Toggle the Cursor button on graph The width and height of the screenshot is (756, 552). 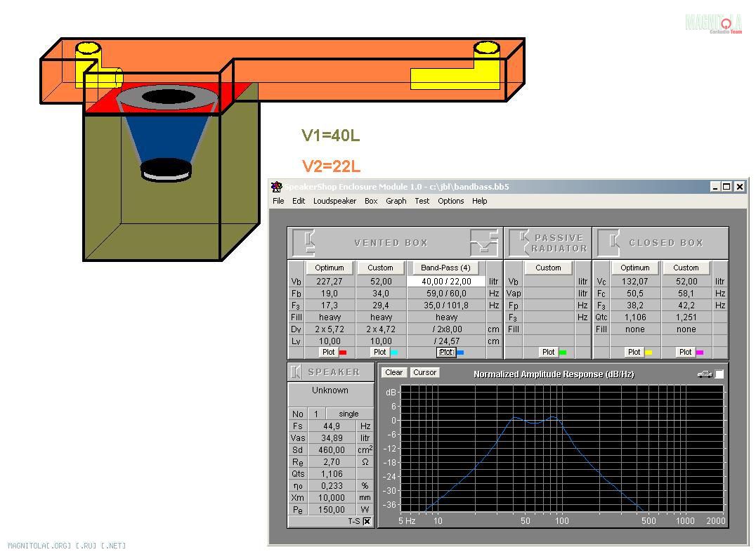coord(424,373)
